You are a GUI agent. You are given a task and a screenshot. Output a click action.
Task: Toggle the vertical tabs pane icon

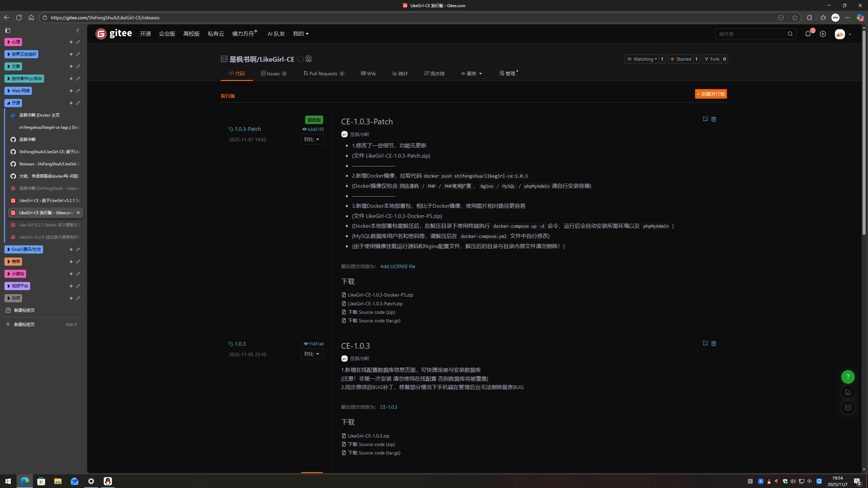8,30
